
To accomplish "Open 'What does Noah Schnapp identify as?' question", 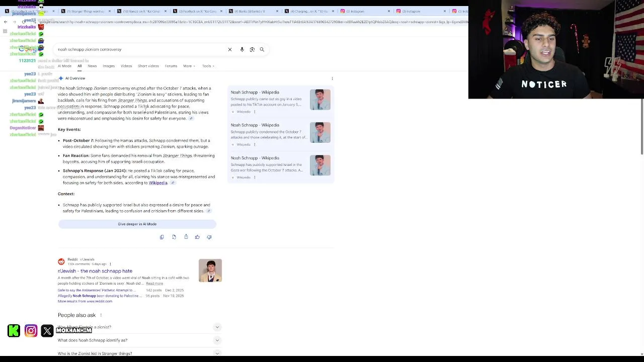I will coord(93,340).
